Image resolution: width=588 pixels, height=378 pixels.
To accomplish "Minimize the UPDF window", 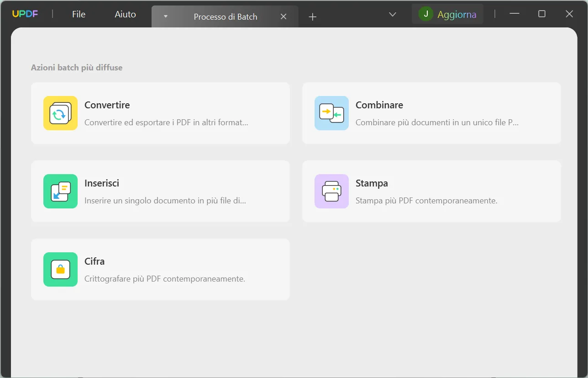I will pos(514,14).
